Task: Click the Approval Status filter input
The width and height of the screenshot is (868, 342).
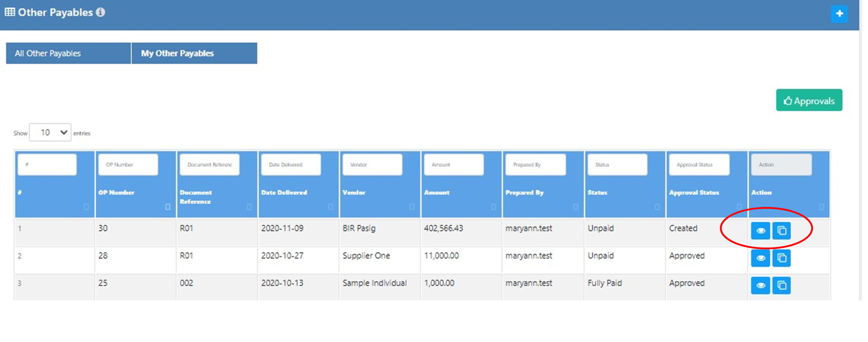Action: [699, 165]
